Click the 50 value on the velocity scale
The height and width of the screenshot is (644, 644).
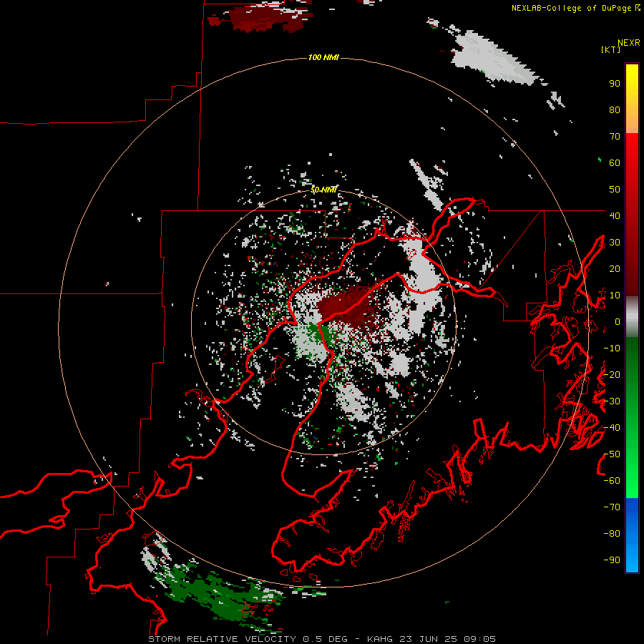[615, 190]
